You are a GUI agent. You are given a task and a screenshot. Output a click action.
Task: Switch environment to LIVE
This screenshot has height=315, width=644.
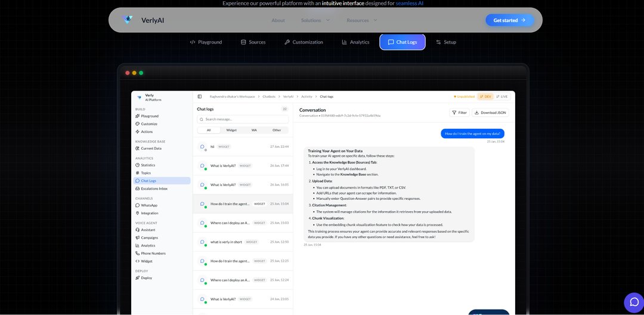pos(502,96)
